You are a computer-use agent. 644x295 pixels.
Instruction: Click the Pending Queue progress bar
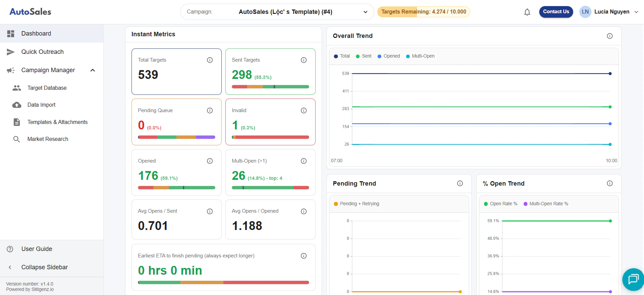(177, 137)
